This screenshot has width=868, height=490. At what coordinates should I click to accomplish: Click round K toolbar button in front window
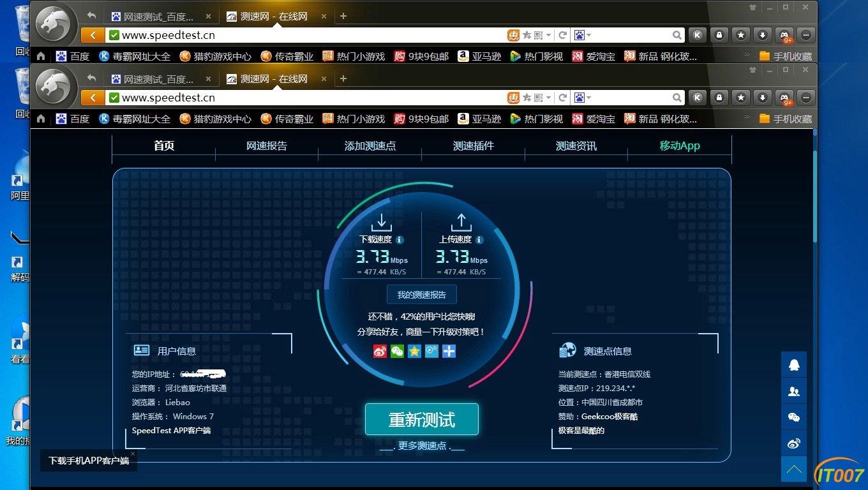pyautogui.click(x=698, y=98)
